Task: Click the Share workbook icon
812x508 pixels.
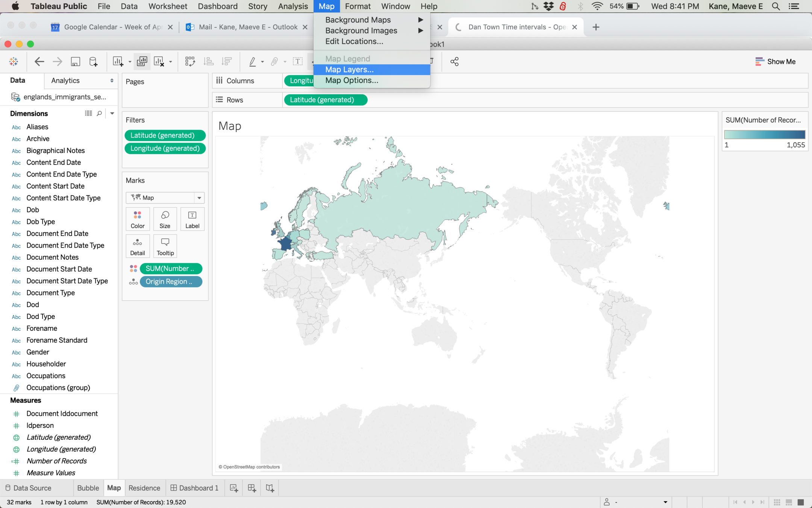Action: coord(454,61)
